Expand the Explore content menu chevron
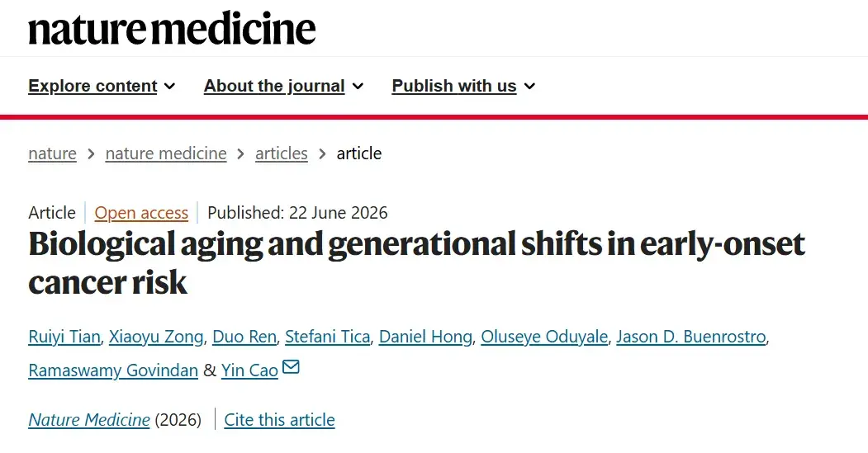This screenshot has height=453, width=868. pyautogui.click(x=170, y=87)
